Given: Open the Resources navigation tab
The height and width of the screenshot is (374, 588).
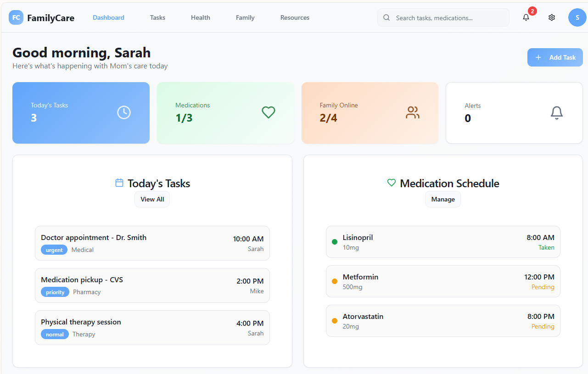Looking at the screenshot, I should pos(295,17).
